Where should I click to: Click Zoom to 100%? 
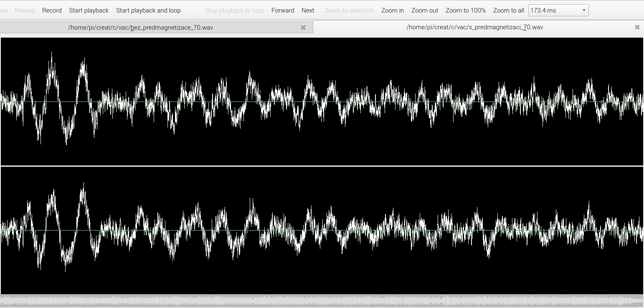click(x=466, y=10)
